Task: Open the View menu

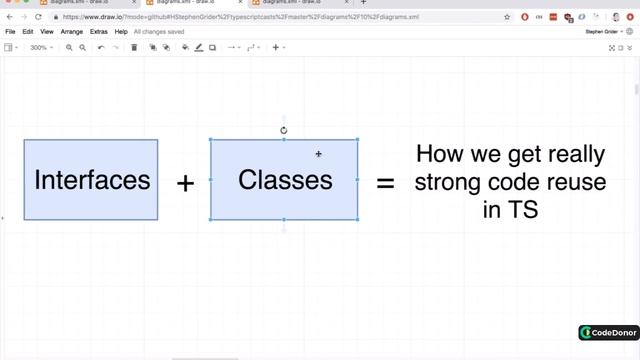Action: pyautogui.click(x=47, y=31)
